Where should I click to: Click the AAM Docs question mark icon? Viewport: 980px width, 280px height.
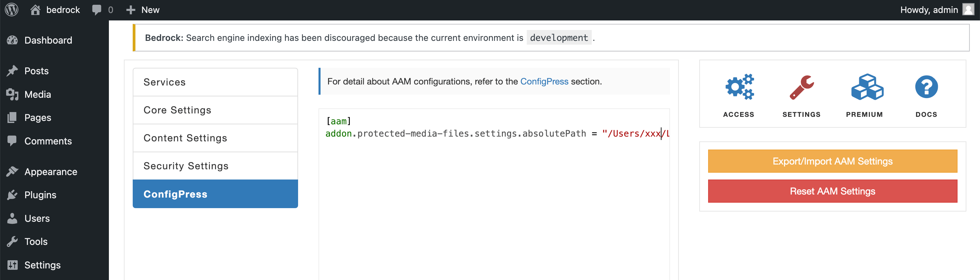tap(926, 87)
